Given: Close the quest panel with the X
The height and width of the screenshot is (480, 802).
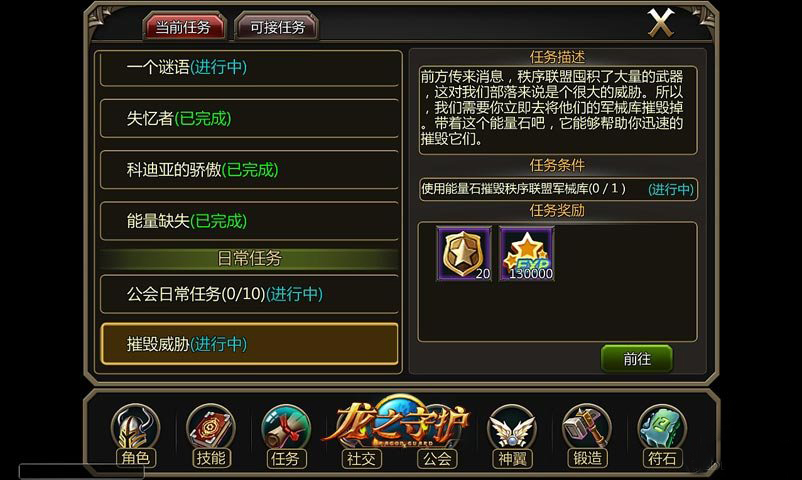Looking at the screenshot, I should coord(661,23).
